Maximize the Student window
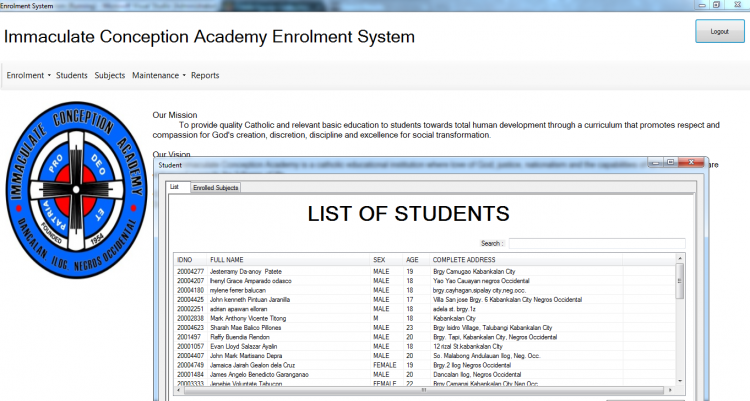750x401 pixels. coord(670,163)
